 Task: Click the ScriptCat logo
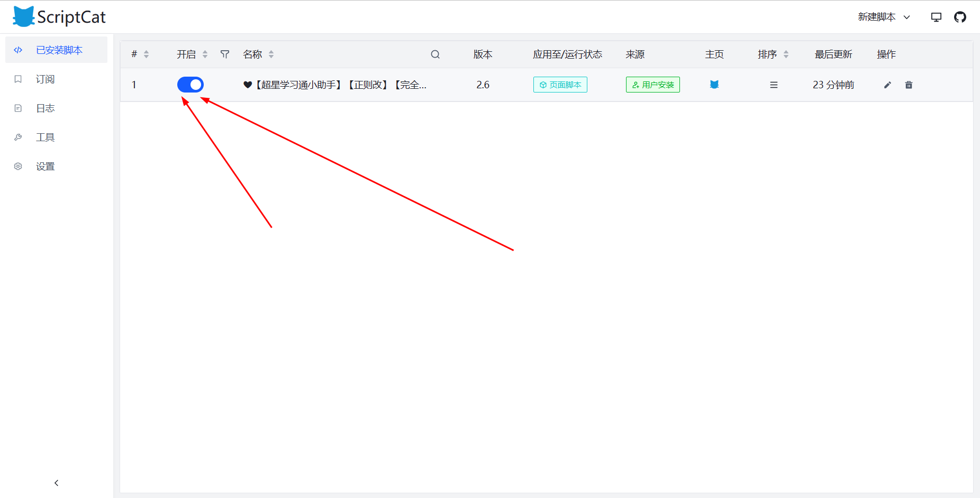pos(59,17)
